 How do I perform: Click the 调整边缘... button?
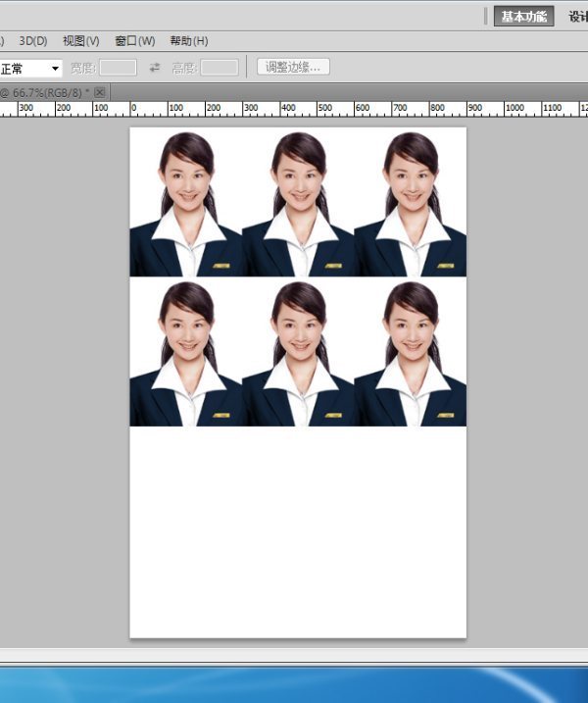point(294,67)
